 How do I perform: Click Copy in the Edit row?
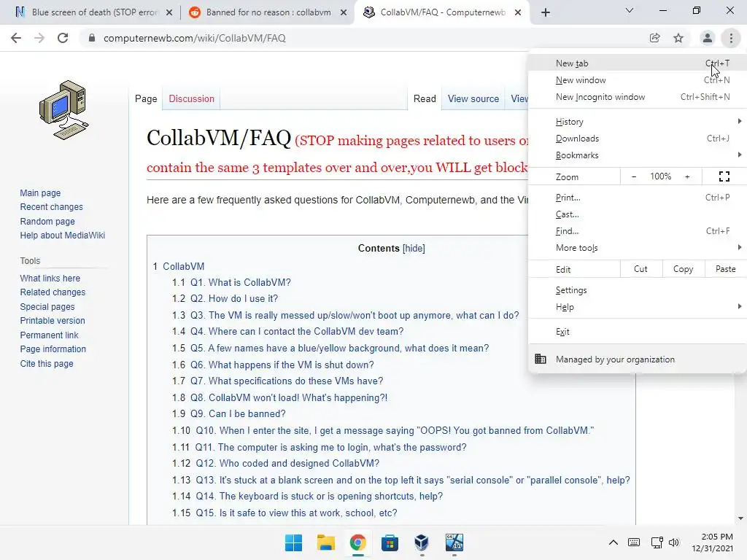pyautogui.click(x=683, y=269)
